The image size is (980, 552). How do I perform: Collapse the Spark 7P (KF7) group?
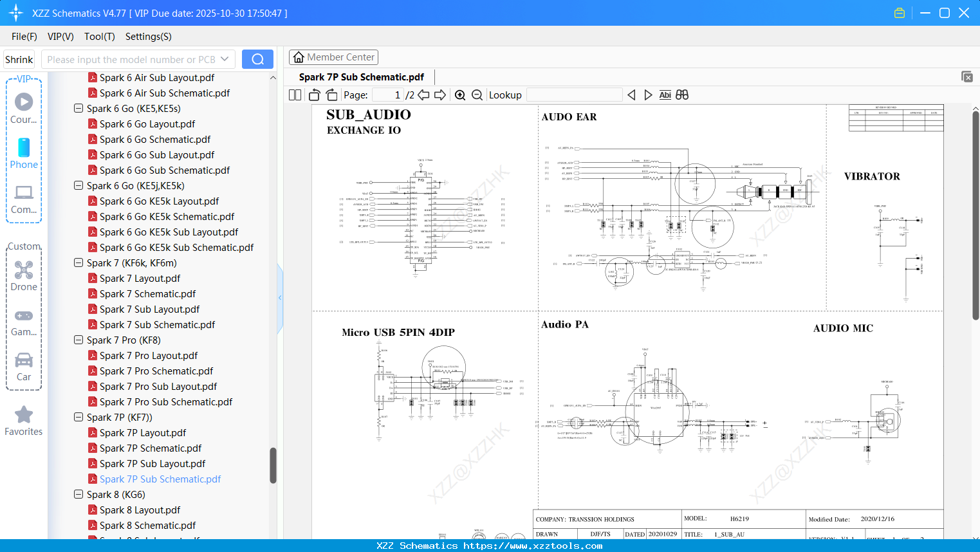coord(77,417)
